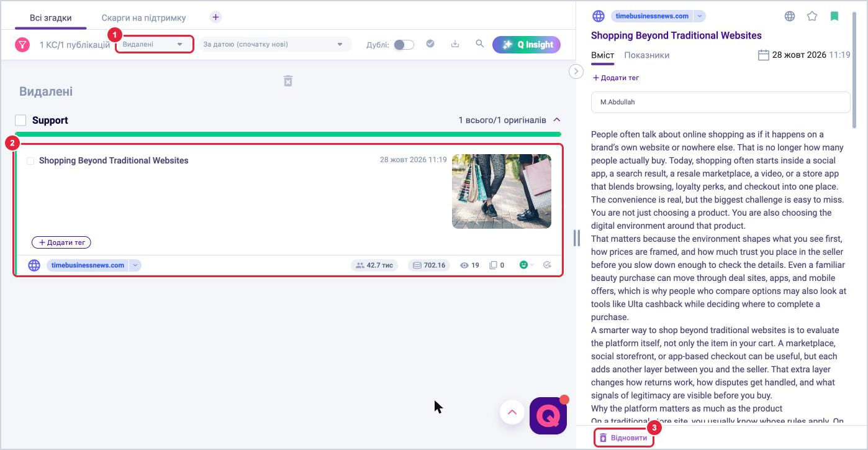The height and width of the screenshot is (450, 868).
Task: Expand source dropdown arrow in article panel
Action: pyautogui.click(x=700, y=16)
